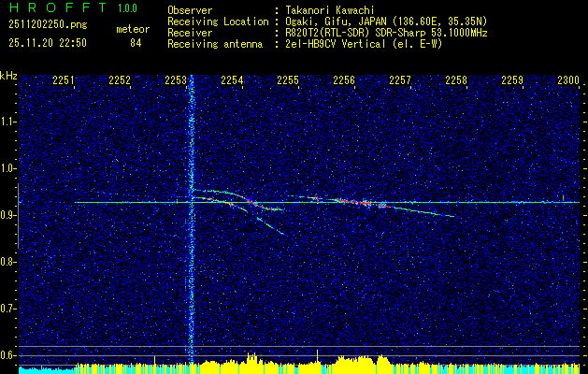The width and height of the screenshot is (588, 374).
Task: Click location Ogaki, Gifu, JAPAN text
Action: tap(384, 22)
